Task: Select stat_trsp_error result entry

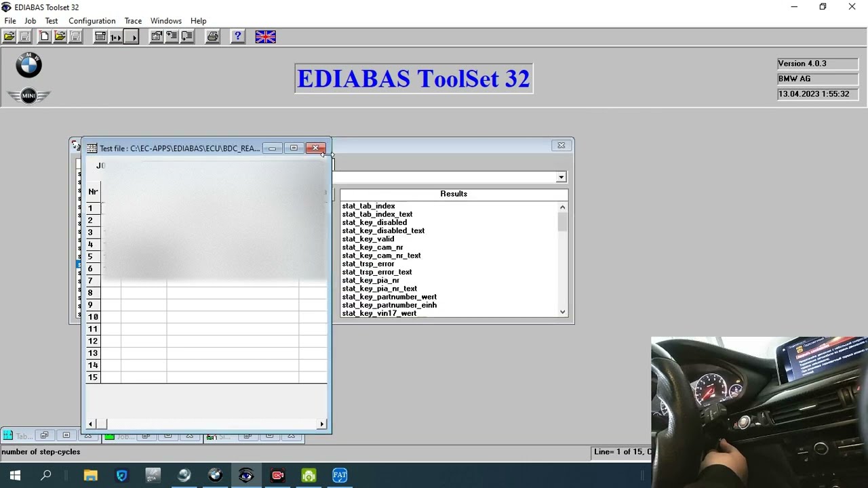Action: (368, 264)
